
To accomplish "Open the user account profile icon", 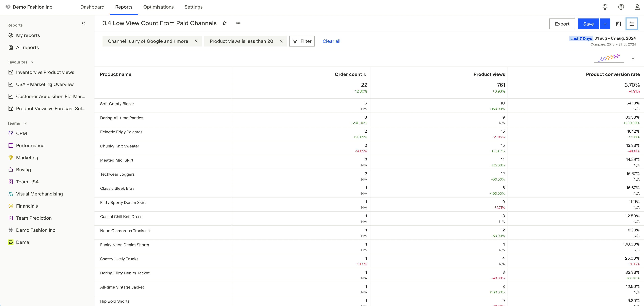I will pos(637,7).
